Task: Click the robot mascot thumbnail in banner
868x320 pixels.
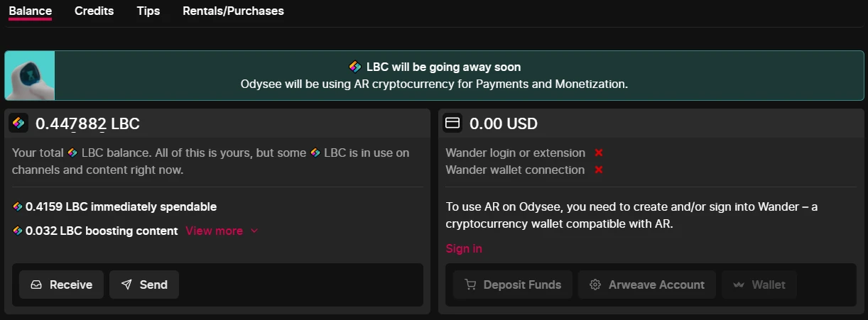Action: point(30,75)
